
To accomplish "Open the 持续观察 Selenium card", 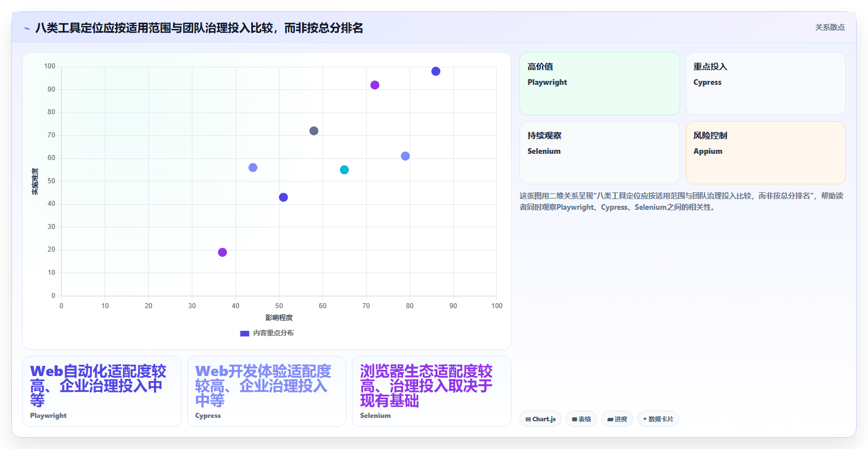I will (x=599, y=153).
